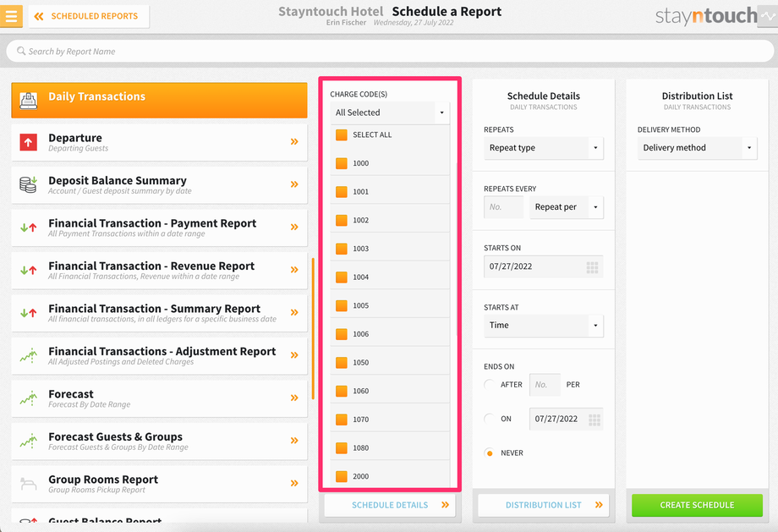The image size is (778, 532).
Task: Click the Summary Report arrows icon
Action: [28, 313]
